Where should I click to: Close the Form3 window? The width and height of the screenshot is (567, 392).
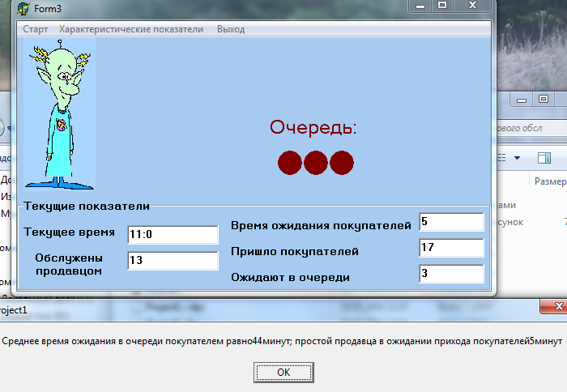pos(472,6)
